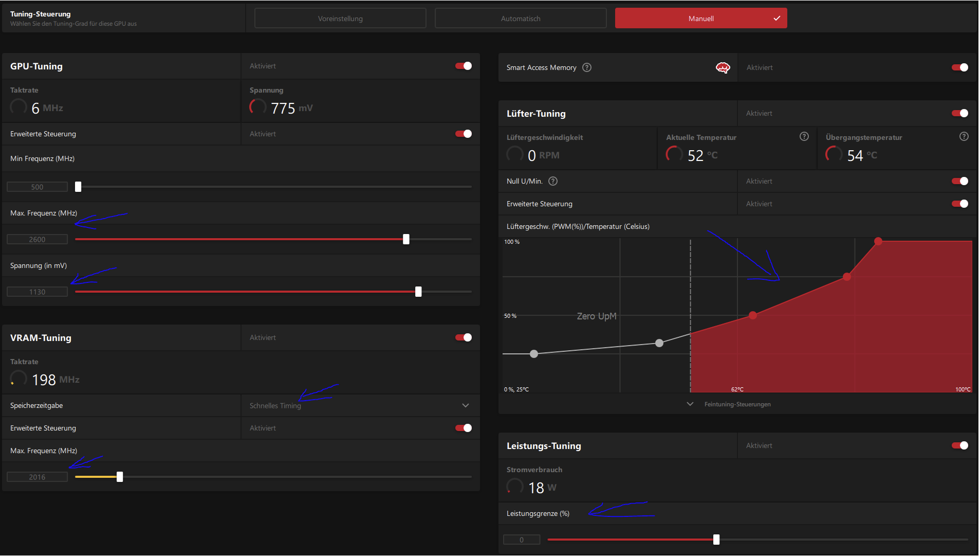Toggle the Smart Access Memory switch
This screenshot has width=980, height=556.
point(960,67)
